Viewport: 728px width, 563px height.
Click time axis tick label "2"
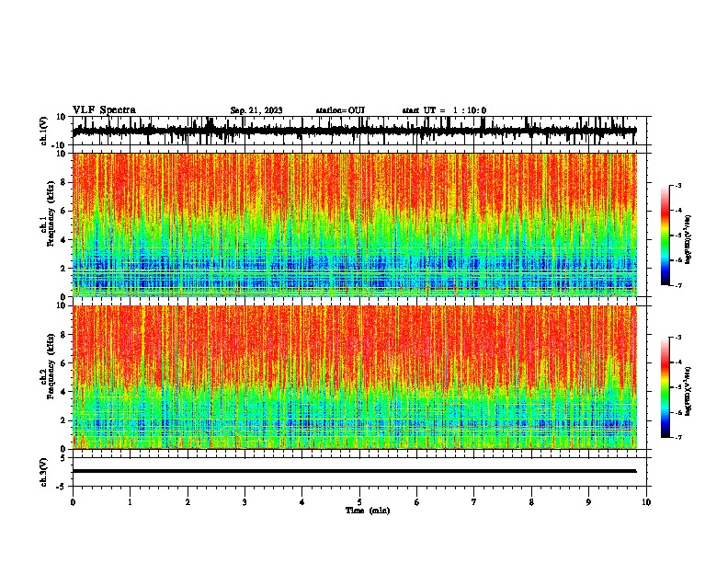coord(188,502)
